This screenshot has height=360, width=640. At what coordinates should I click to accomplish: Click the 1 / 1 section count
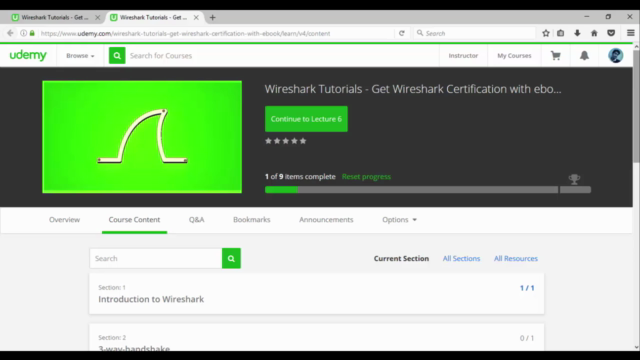click(527, 288)
